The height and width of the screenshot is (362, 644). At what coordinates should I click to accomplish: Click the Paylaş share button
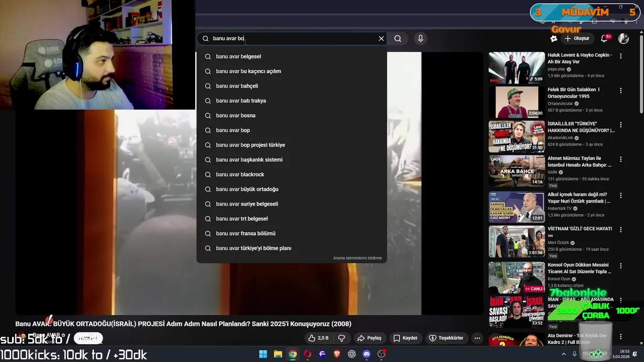point(369,338)
